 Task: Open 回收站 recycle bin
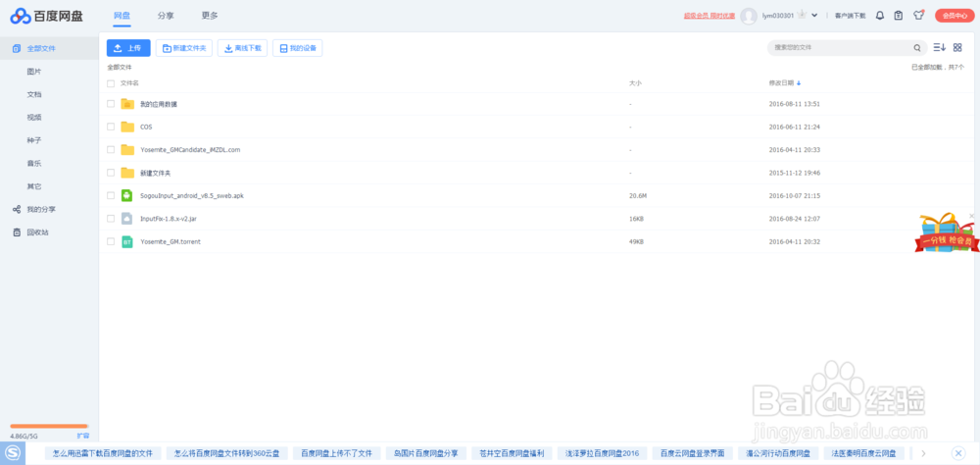[31, 232]
